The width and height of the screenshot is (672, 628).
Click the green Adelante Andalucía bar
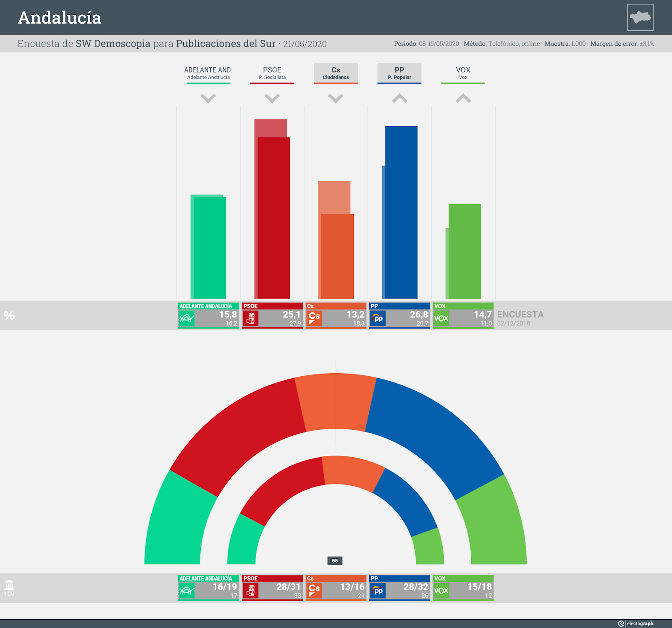pos(210,248)
